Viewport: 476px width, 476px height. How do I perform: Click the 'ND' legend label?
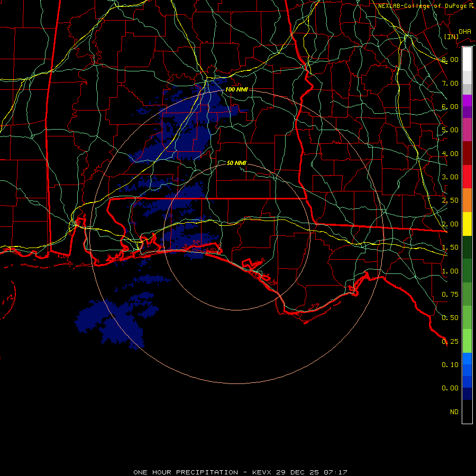(454, 412)
